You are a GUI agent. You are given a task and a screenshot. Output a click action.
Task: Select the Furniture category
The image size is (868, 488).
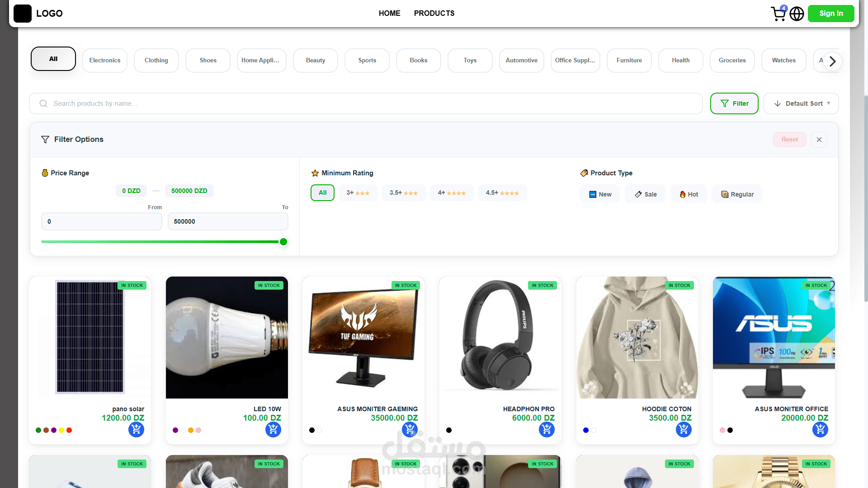pos(629,61)
